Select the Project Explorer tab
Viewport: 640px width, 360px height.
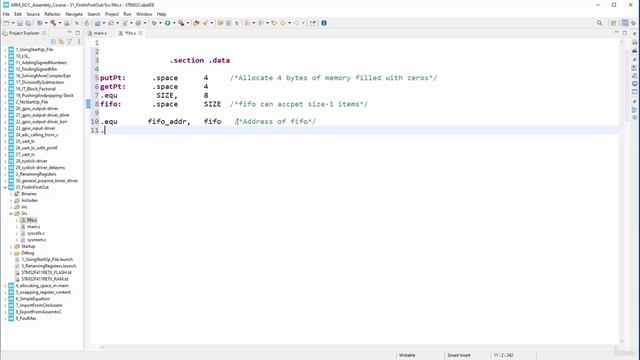click(x=24, y=33)
